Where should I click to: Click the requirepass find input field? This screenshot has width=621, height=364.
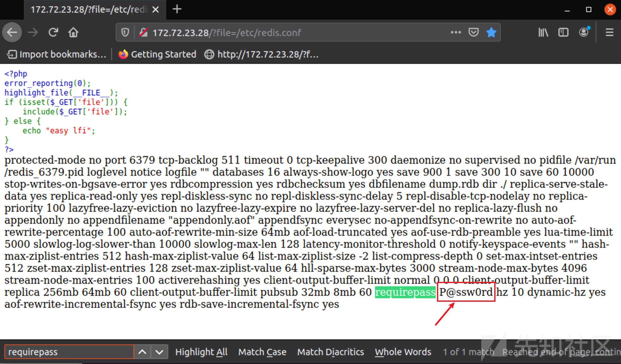tap(69, 352)
